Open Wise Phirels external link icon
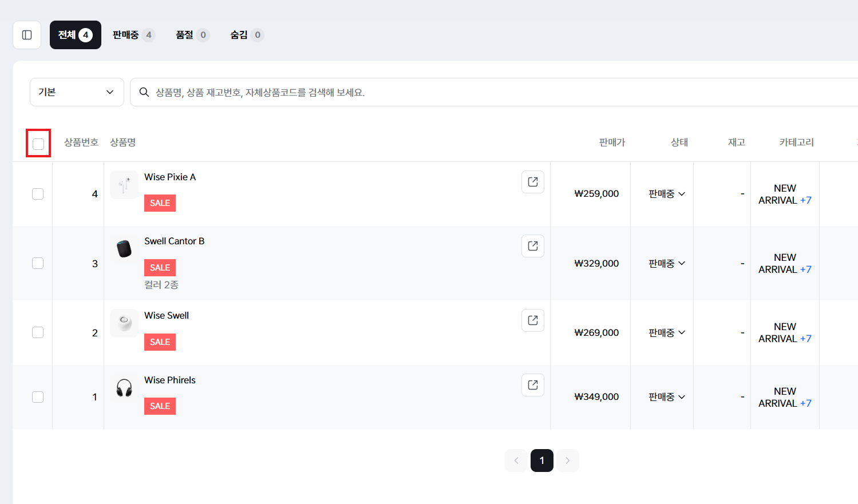This screenshot has height=504, width=858. [x=533, y=385]
